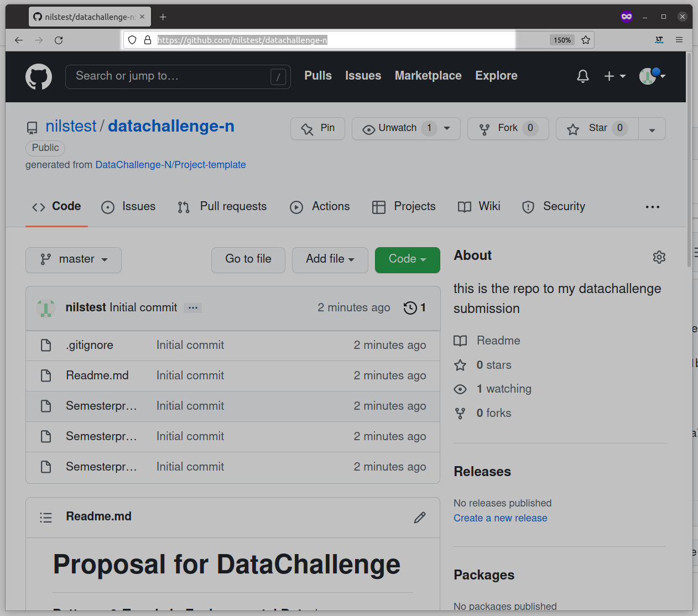Click the GitHub octocat home icon
698x616 pixels.
(x=39, y=76)
